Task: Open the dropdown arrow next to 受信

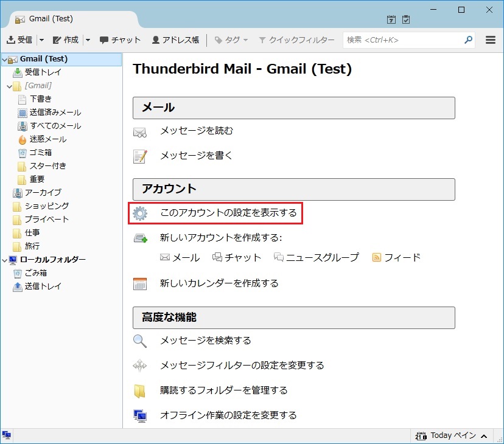Action: tap(41, 40)
